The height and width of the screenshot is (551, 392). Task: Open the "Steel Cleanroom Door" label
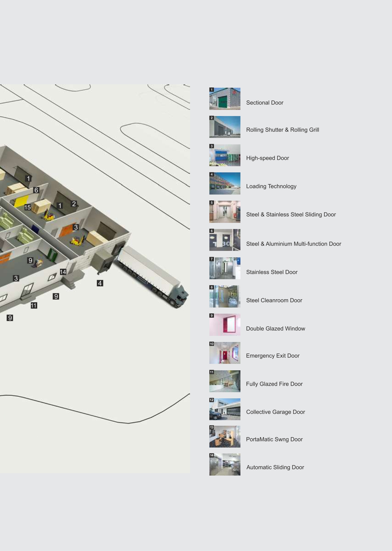tap(274, 300)
